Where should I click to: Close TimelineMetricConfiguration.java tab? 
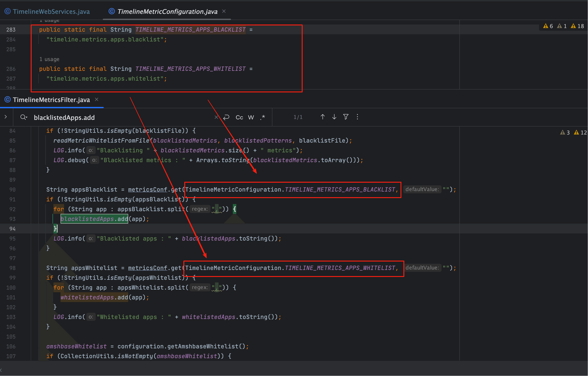pyautogui.click(x=224, y=11)
